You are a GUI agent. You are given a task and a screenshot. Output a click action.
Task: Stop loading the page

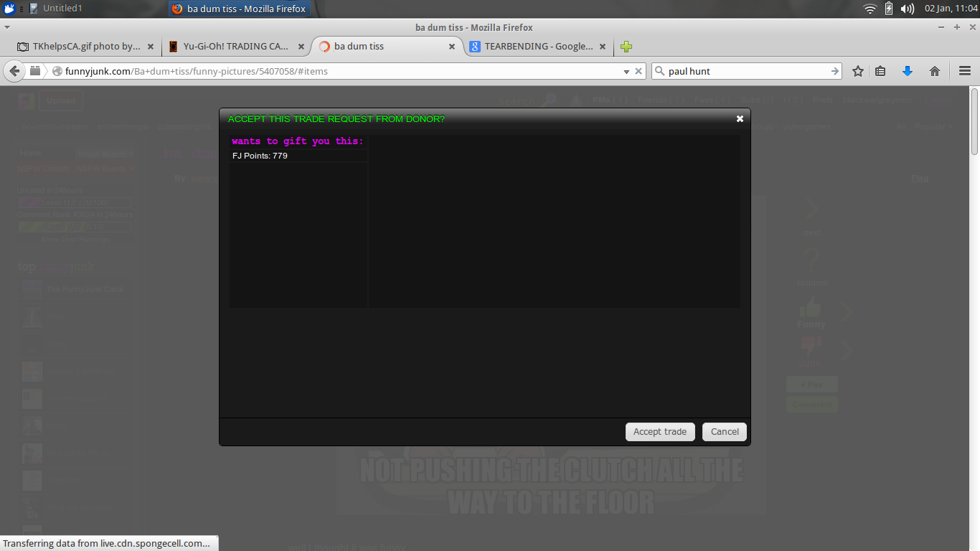coord(639,72)
